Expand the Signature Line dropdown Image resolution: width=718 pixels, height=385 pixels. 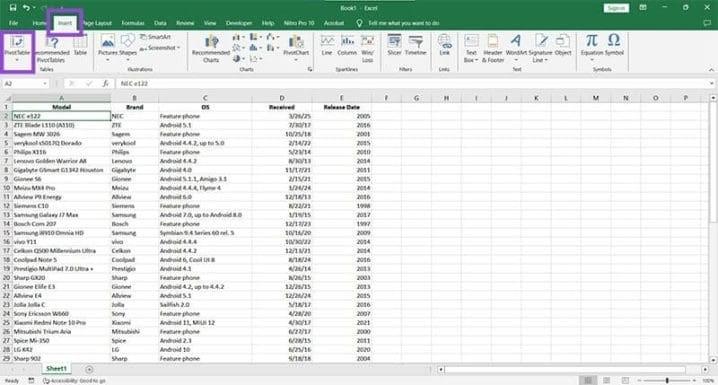tap(546, 60)
